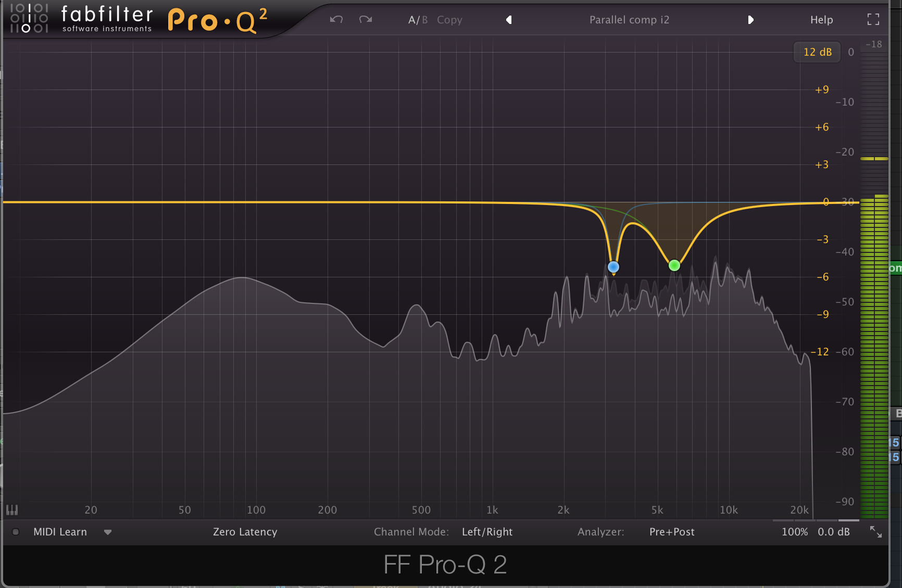Expand the MIDI Learn dropdown arrow
The height and width of the screenshot is (588, 902).
point(108,532)
